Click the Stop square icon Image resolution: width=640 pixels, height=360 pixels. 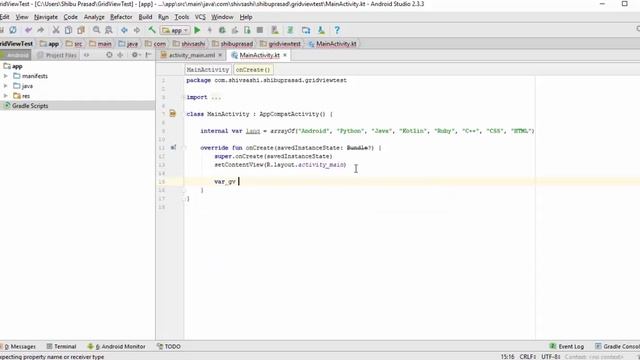tap(260, 30)
